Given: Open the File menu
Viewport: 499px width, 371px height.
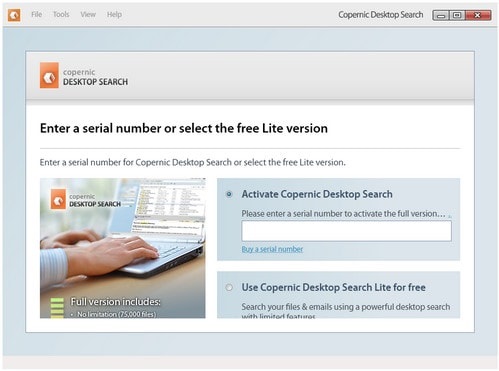Looking at the screenshot, I should (37, 14).
